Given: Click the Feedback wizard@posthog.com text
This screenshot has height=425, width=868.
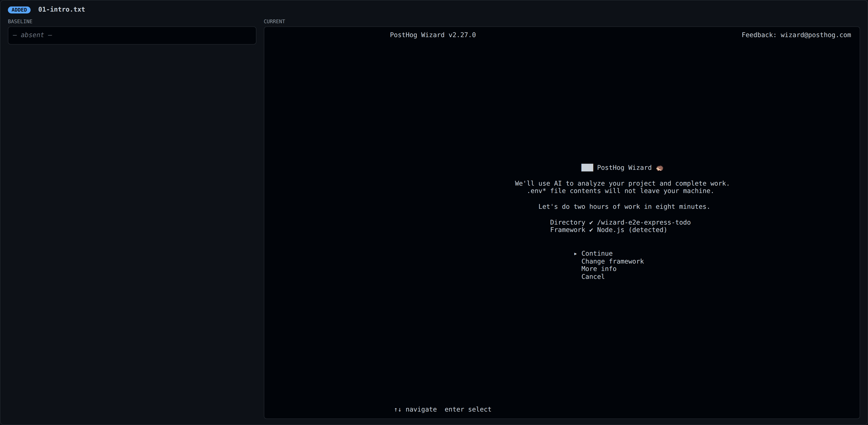Looking at the screenshot, I should pyautogui.click(x=796, y=35).
